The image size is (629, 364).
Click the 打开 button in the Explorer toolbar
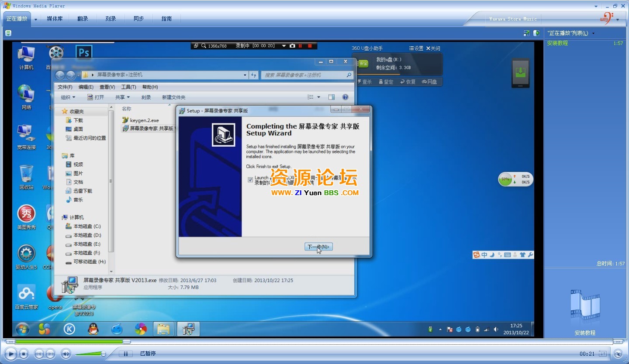(96, 97)
